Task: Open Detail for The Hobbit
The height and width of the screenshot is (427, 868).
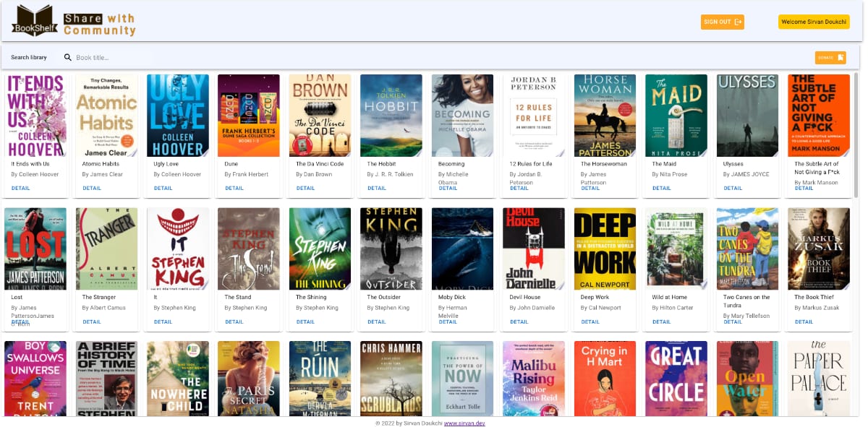Action: point(377,188)
